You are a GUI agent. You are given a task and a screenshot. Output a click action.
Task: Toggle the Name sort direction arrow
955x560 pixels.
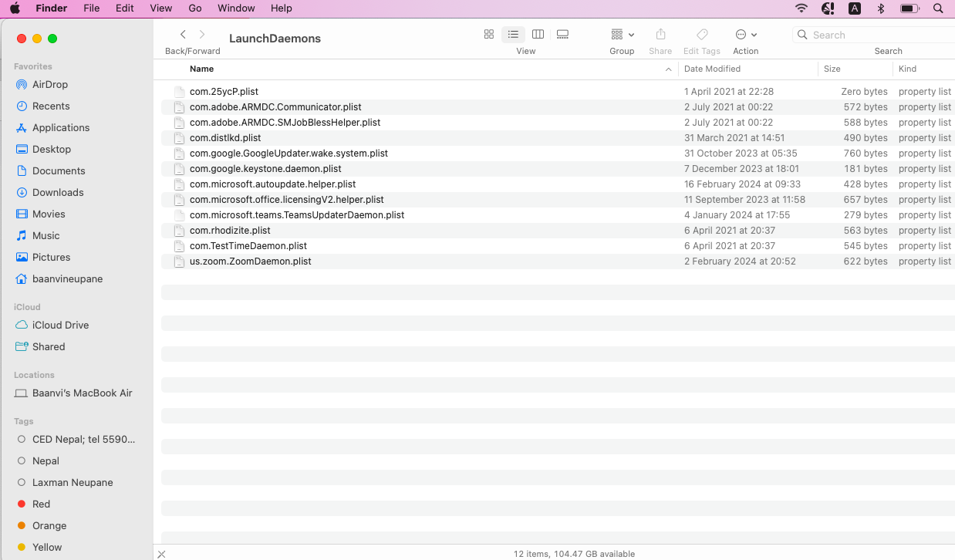click(x=668, y=69)
